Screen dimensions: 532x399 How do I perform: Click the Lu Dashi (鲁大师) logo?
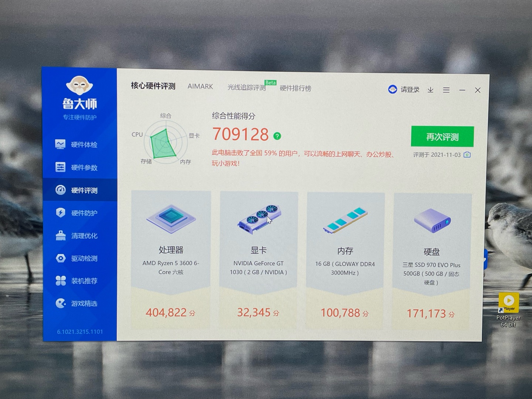(x=79, y=93)
